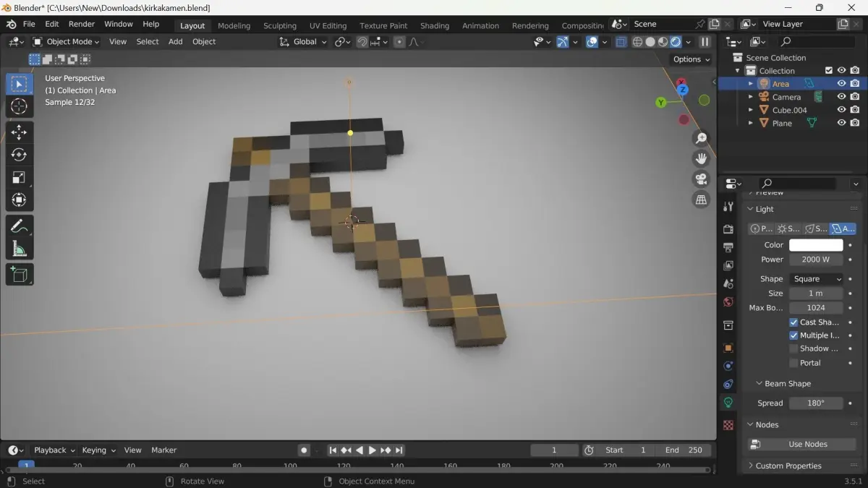This screenshot has height=488, width=868.
Task: Uncheck Cast Shadow checkbox
Action: click(793, 322)
